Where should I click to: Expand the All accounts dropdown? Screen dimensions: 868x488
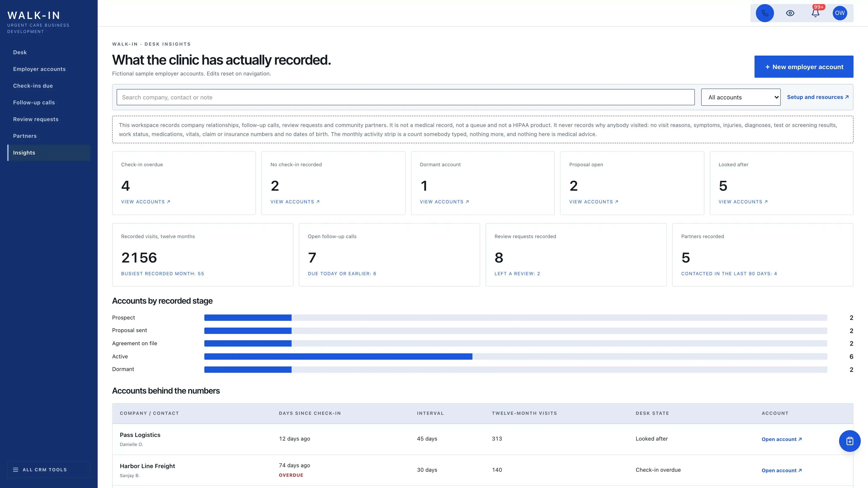pyautogui.click(x=741, y=97)
